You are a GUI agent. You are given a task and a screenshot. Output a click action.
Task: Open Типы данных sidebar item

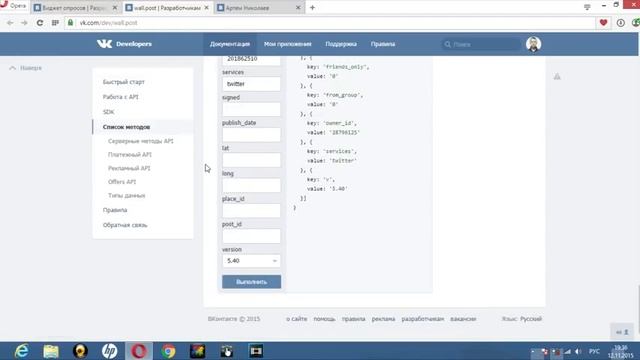point(127,196)
